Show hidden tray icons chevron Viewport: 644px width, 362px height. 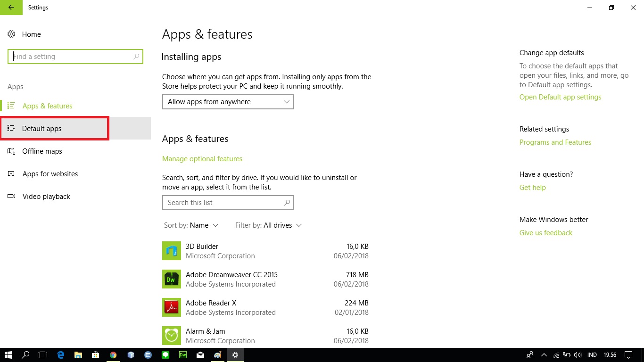click(544, 355)
